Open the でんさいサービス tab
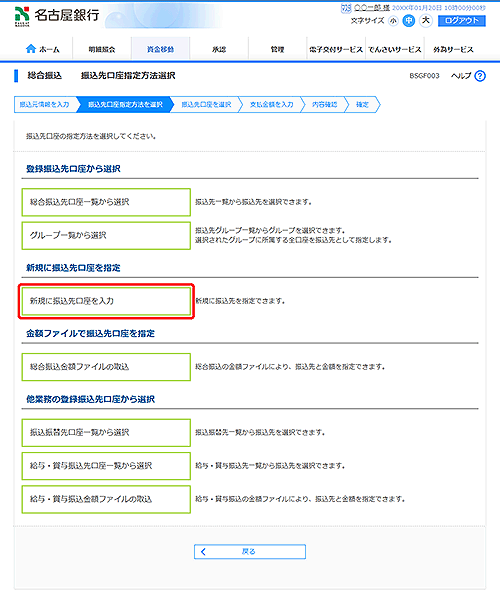This screenshot has height=608, width=500. (x=394, y=49)
